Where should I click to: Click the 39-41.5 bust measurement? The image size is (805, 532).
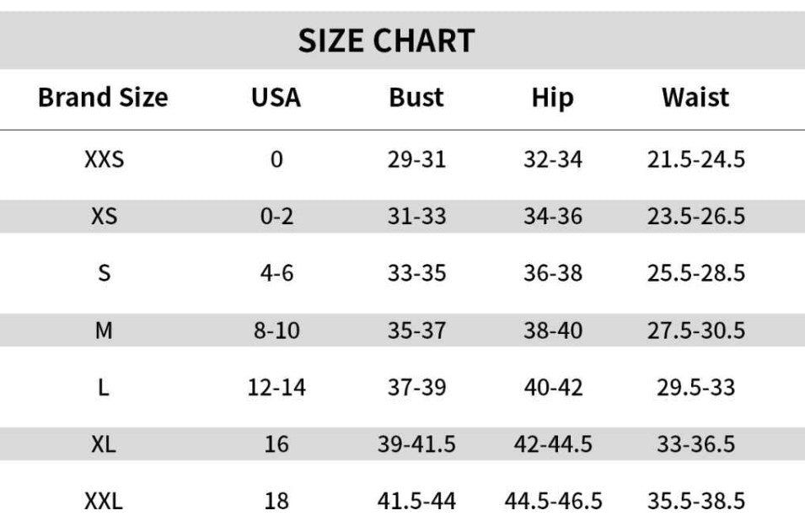tap(416, 444)
